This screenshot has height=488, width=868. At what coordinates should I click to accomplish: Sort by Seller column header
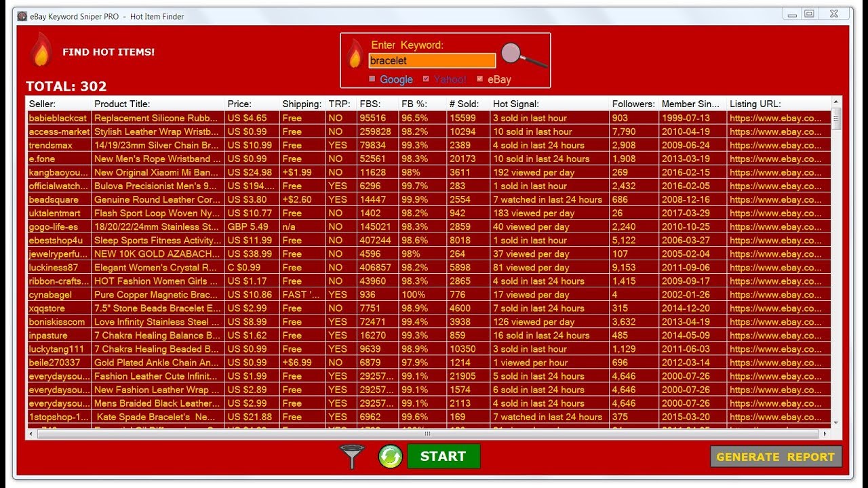click(58, 104)
